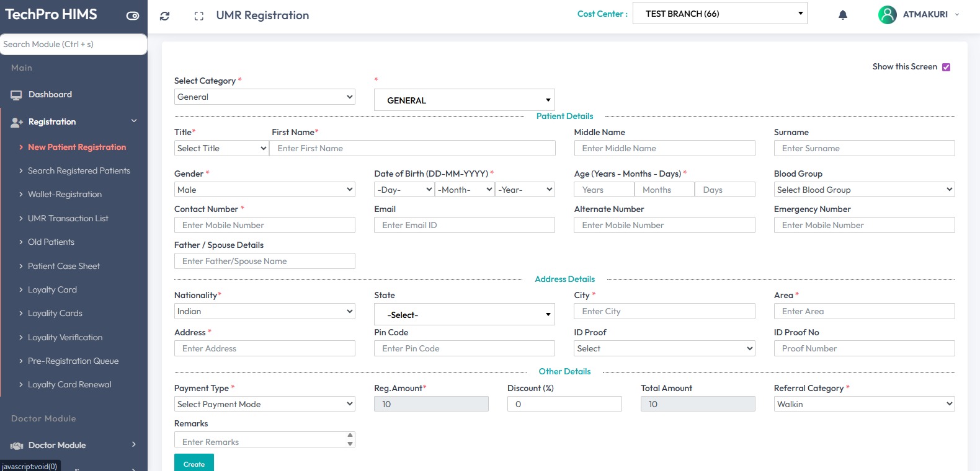Click the Alternate Number field
980x471 pixels.
(664, 225)
